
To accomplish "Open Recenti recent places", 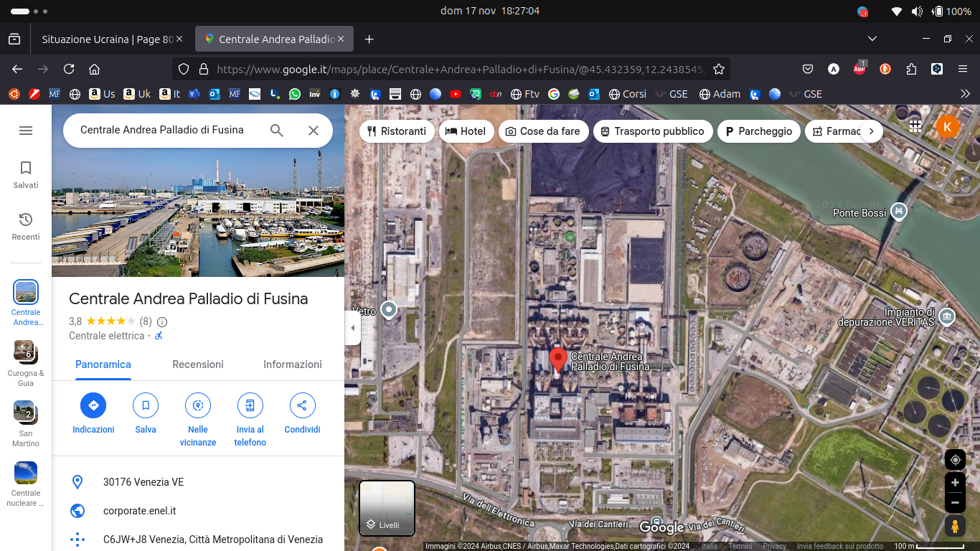I will tap(26, 227).
